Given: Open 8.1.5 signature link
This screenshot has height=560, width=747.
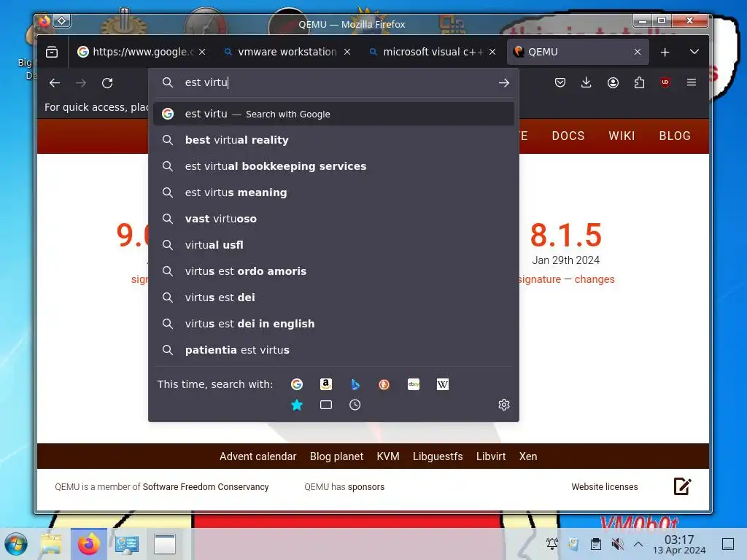Looking at the screenshot, I should click(x=540, y=279).
